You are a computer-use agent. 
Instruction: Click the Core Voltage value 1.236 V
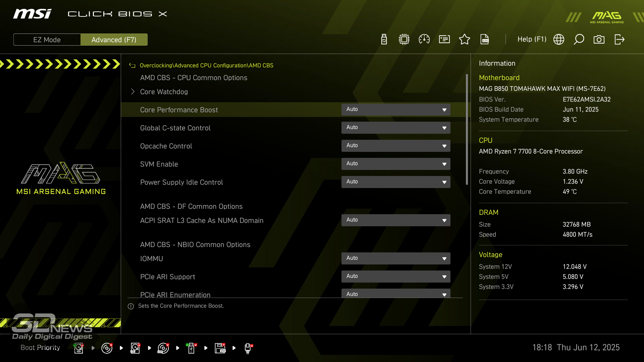tap(573, 182)
